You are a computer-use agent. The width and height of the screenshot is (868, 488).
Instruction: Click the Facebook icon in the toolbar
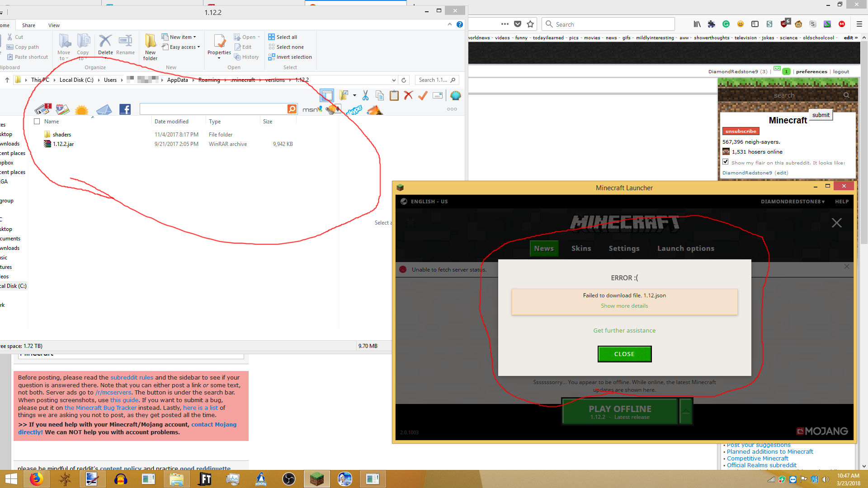[125, 109]
